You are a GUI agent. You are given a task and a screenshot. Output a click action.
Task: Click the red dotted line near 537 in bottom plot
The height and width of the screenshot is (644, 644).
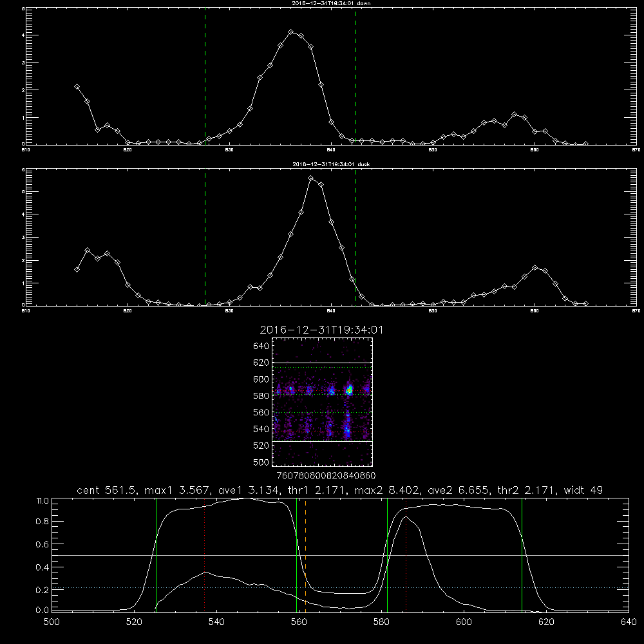tap(205, 555)
